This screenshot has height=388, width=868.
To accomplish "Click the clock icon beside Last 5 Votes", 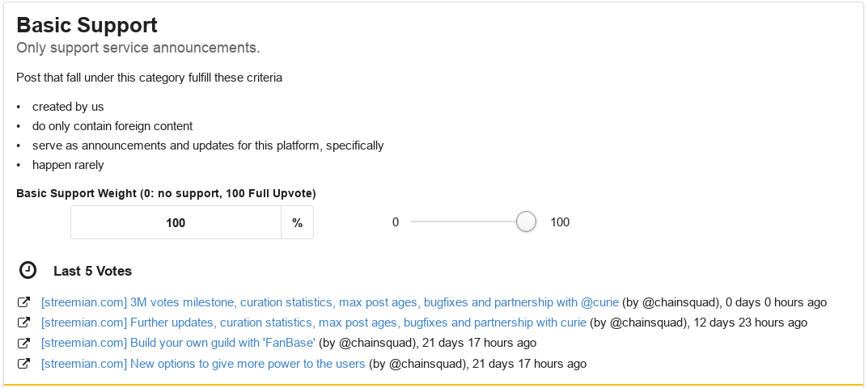I will [x=28, y=270].
